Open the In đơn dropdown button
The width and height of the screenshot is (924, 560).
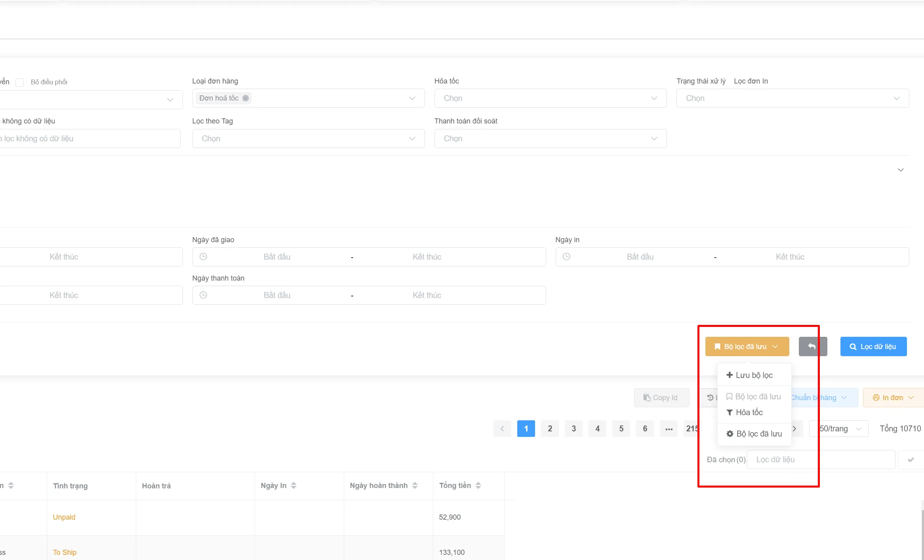894,398
